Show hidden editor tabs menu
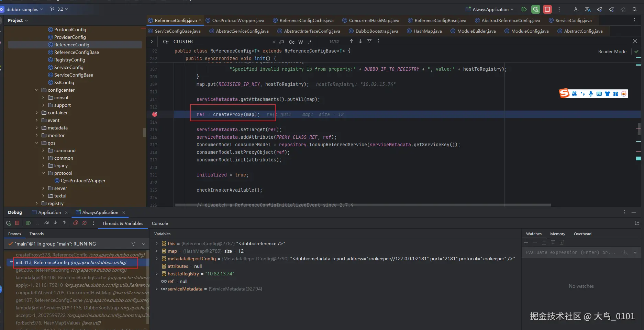The width and height of the screenshot is (644, 330). (634, 21)
